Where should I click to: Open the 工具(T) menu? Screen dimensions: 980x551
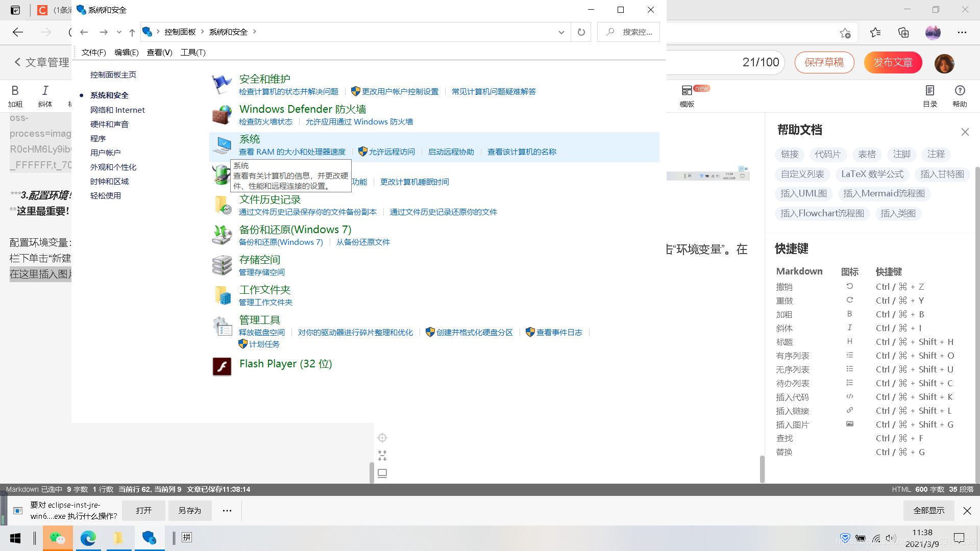(192, 52)
